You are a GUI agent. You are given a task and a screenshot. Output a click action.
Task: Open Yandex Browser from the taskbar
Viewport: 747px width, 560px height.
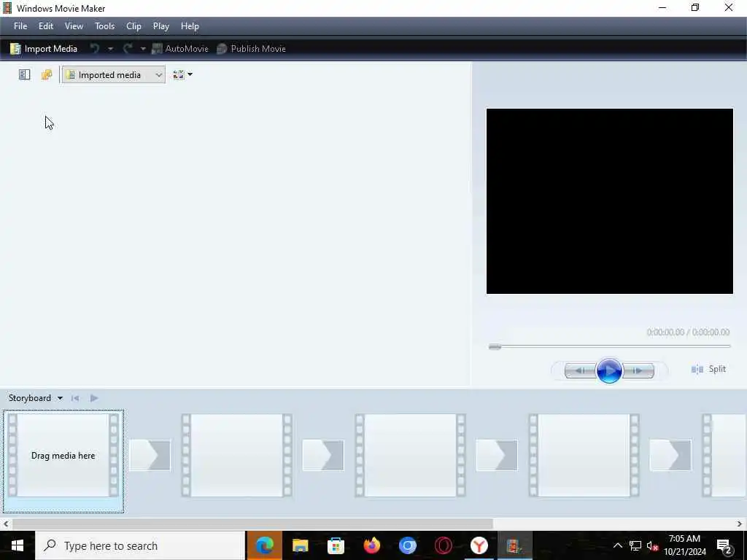[x=479, y=545]
